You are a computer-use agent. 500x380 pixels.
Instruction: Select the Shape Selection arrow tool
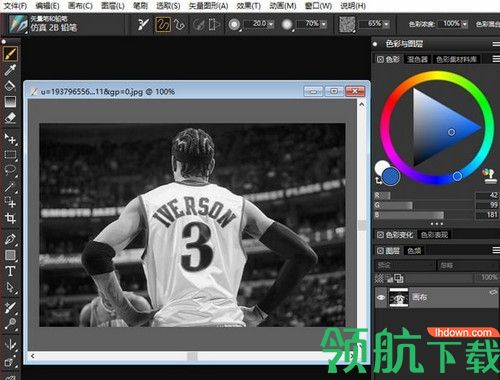pyautogui.click(x=10, y=287)
